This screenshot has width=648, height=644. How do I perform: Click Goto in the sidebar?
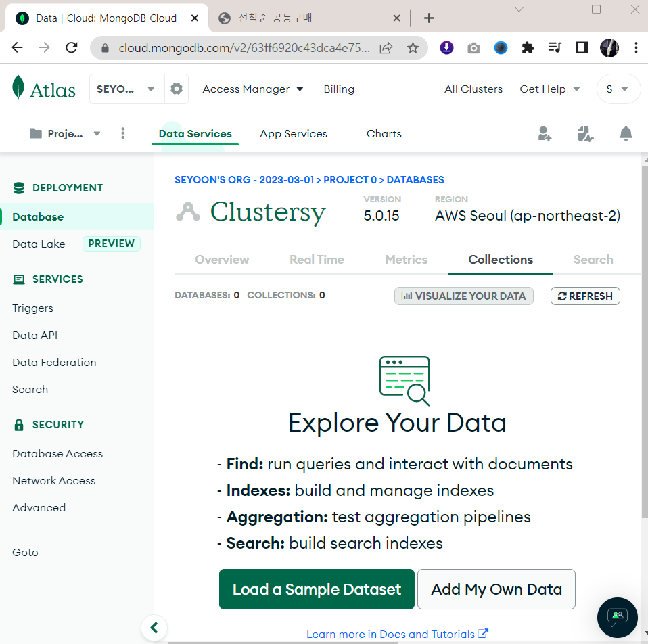(x=25, y=552)
